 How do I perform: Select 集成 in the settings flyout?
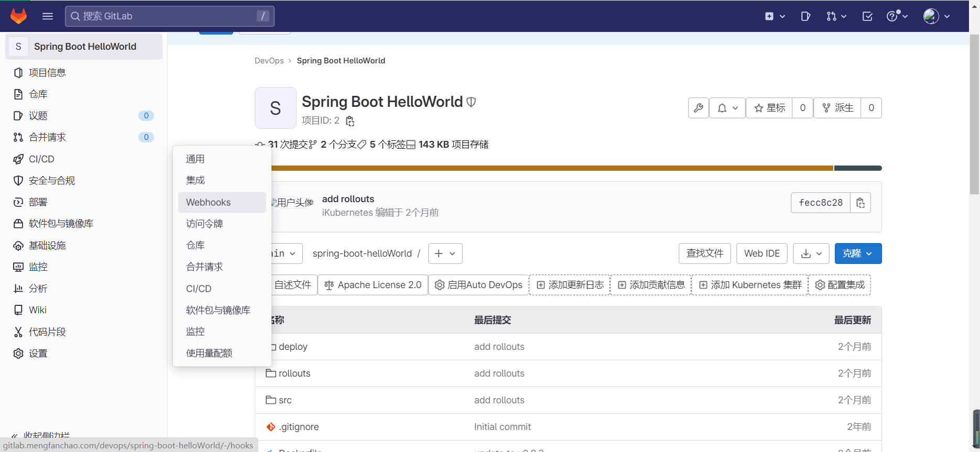point(222,180)
